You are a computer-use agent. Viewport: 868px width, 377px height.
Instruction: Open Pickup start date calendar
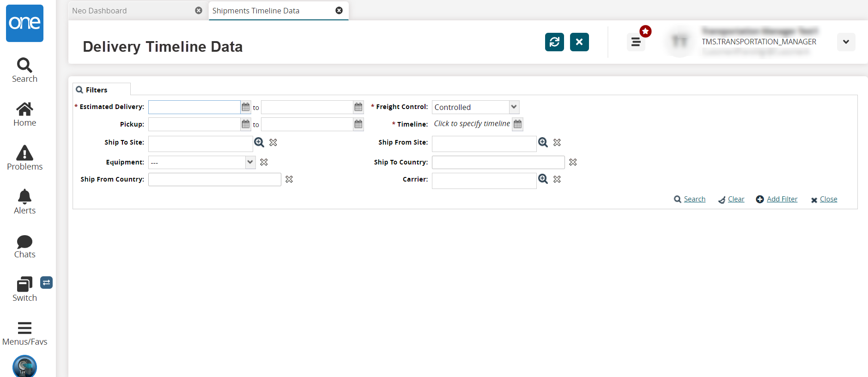point(246,124)
